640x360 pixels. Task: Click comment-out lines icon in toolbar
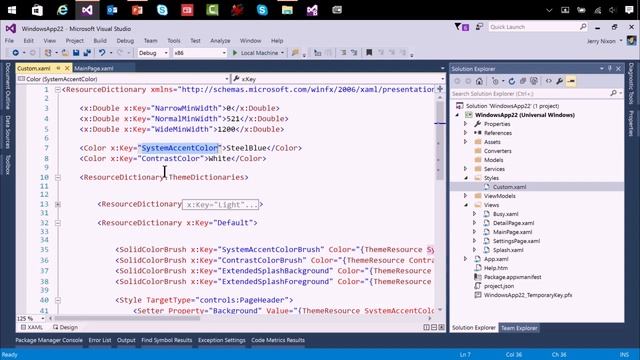tap(343, 53)
